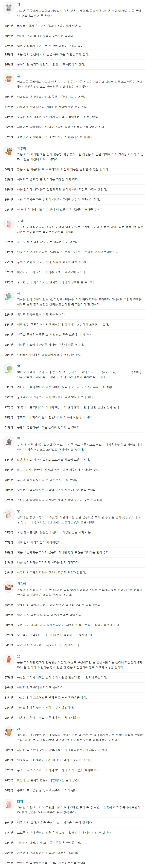Click the 48년생 fortune row
145x868 pixels.
pyautogui.click(x=72, y=26)
